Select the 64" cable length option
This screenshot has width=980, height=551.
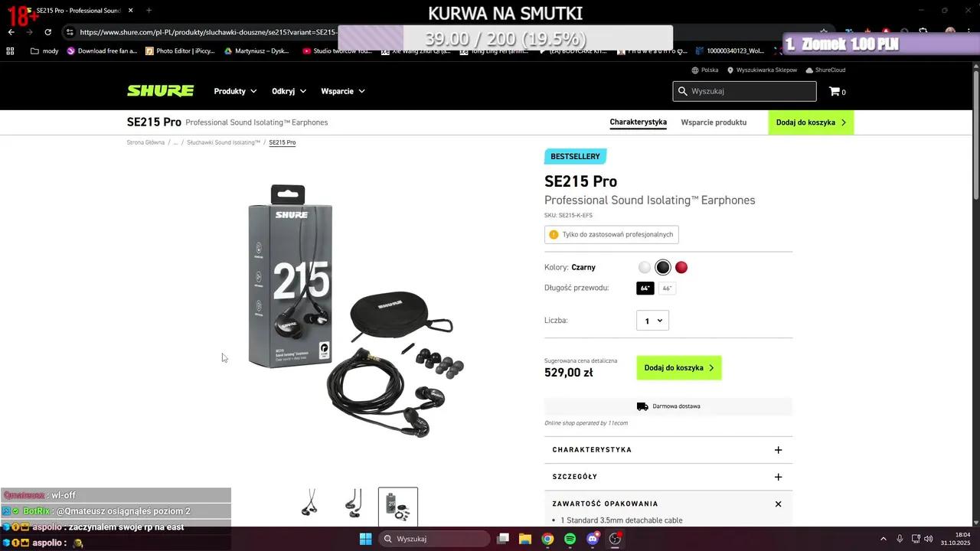point(645,289)
